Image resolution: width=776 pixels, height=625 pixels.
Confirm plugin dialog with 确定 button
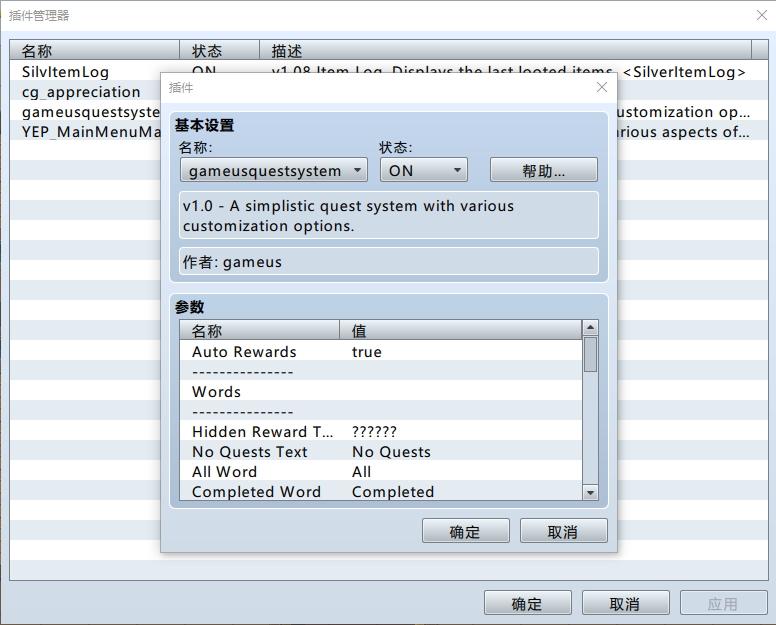coord(465,531)
